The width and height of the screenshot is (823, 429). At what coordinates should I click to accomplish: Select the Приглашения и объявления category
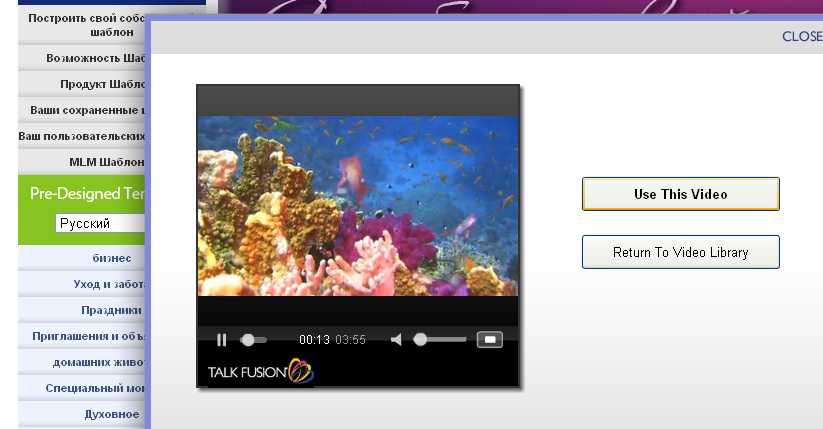[82, 336]
